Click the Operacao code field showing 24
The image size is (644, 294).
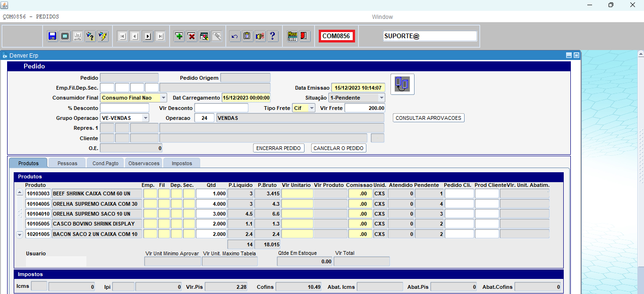pyautogui.click(x=204, y=118)
